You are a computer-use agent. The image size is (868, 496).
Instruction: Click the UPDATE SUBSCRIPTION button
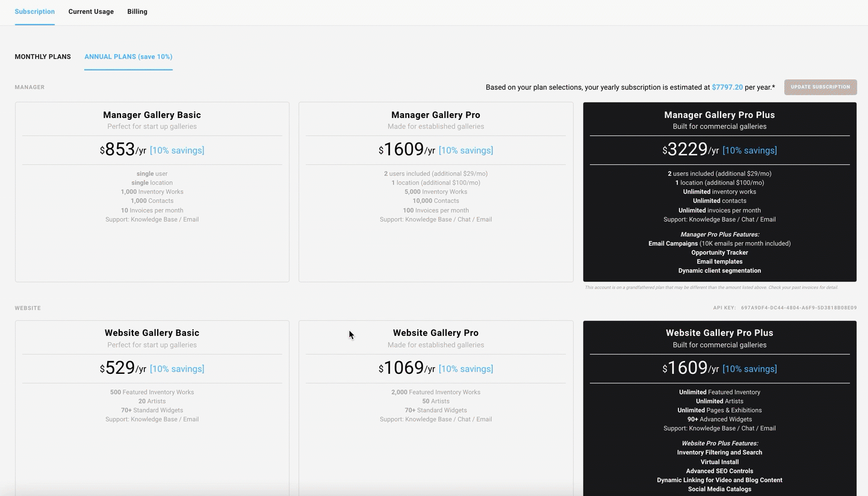pos(820,87)
